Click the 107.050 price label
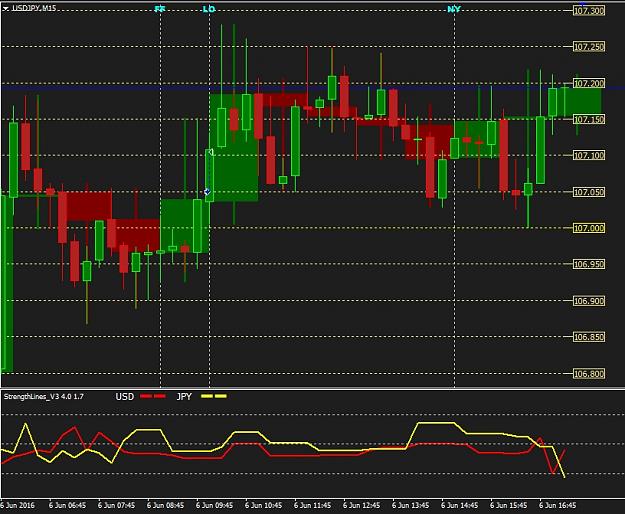 [589, 192]
